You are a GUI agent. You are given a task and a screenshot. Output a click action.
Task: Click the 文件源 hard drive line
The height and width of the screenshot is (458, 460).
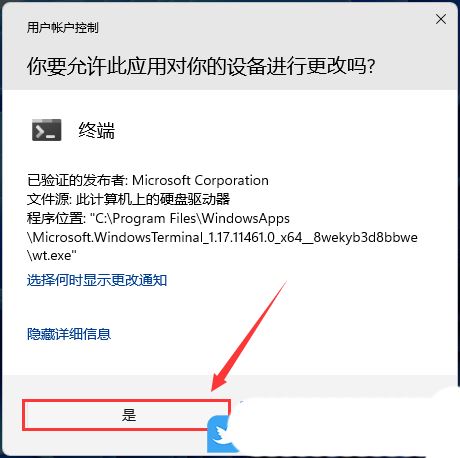(128, 199)
